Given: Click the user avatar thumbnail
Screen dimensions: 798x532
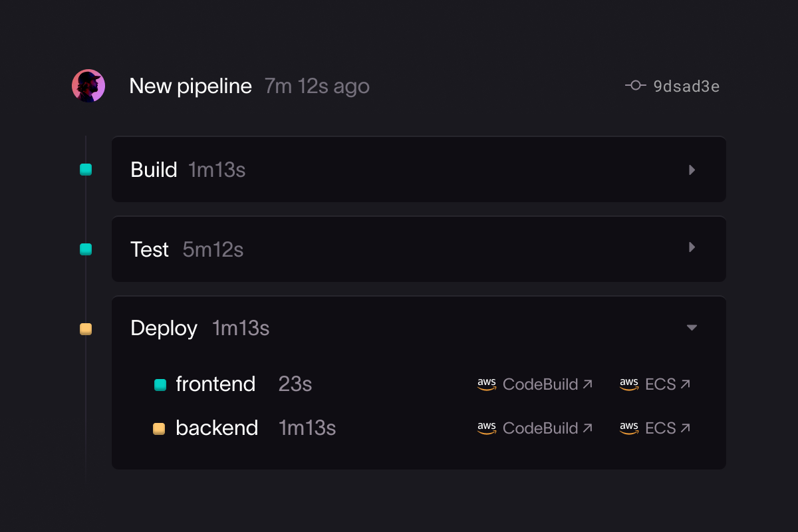Looking at the screenshot, I should pos(88,85).
